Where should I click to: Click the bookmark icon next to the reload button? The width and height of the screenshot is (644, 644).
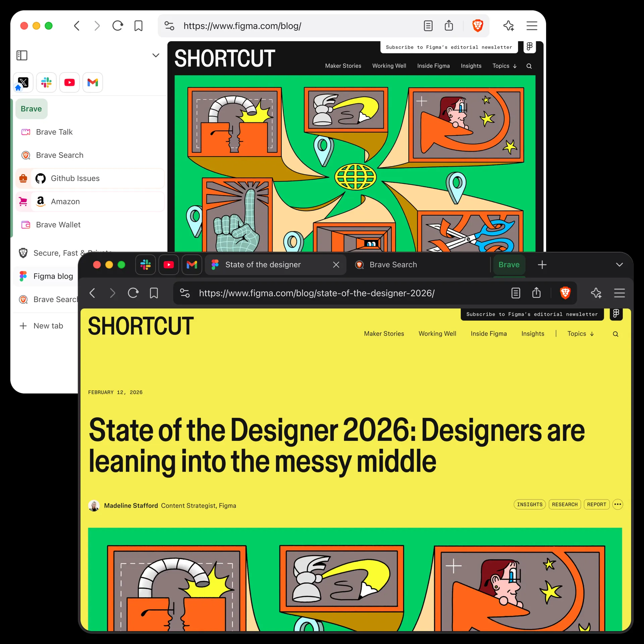(x=154, y=293)
